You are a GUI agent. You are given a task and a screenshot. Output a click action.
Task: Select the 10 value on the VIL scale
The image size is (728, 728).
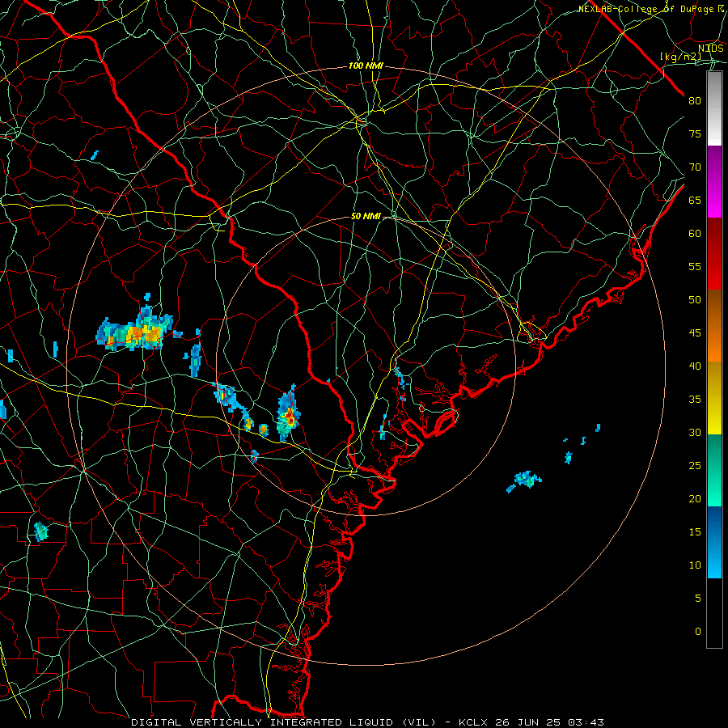point(695,565)
